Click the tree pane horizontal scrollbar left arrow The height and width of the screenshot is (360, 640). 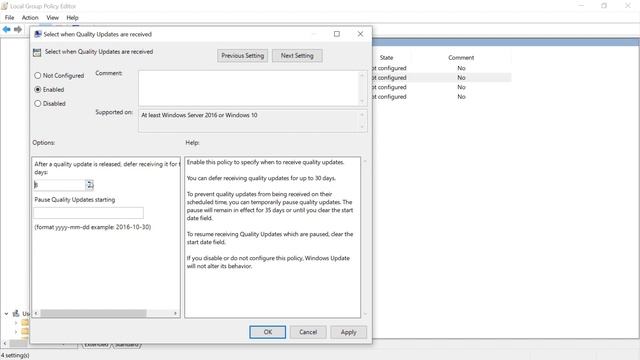click(5, 344)
